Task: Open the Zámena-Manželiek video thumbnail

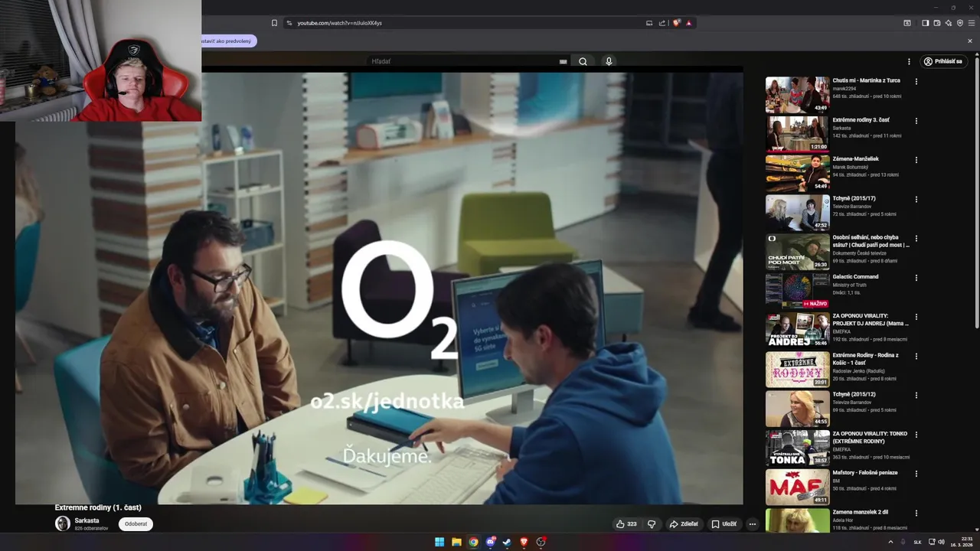Action: point(797,173)
